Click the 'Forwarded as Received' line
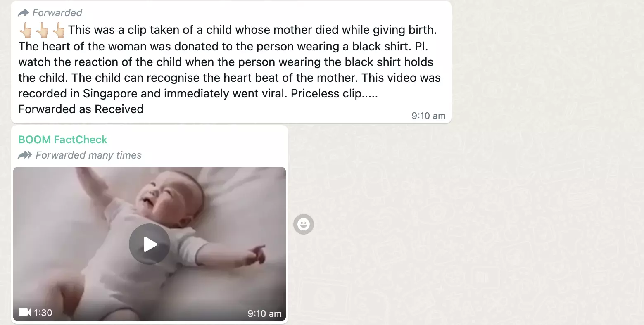The width and height of the screenshot is (644, 325). [x=81, y=109]
